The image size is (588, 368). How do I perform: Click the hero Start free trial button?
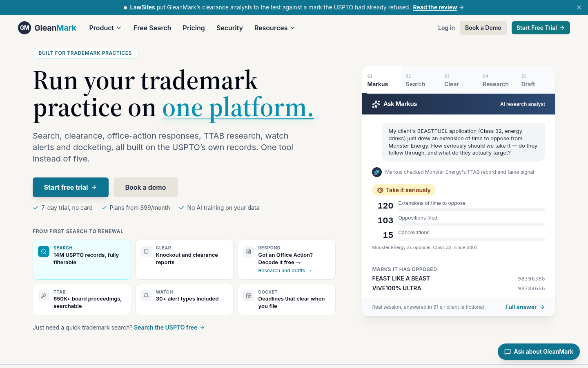click(71, 187)
